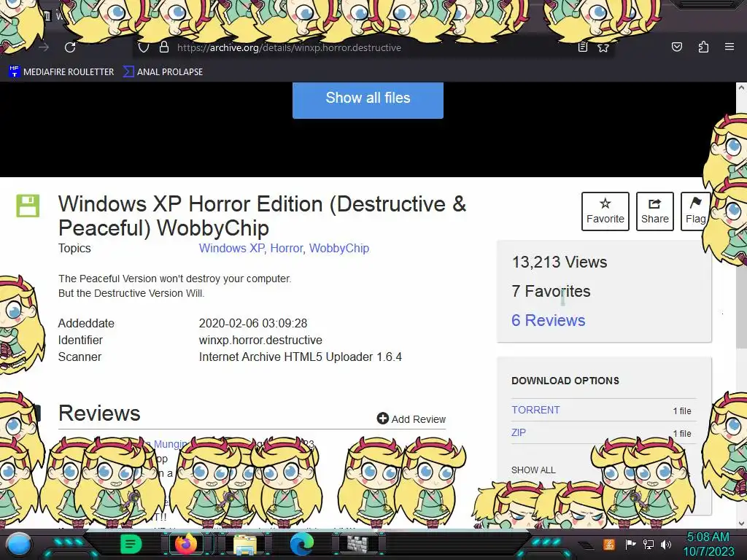Click the scrollbar up arrow
The width and height of the screenshot is (747, 560).
point(741,87)
